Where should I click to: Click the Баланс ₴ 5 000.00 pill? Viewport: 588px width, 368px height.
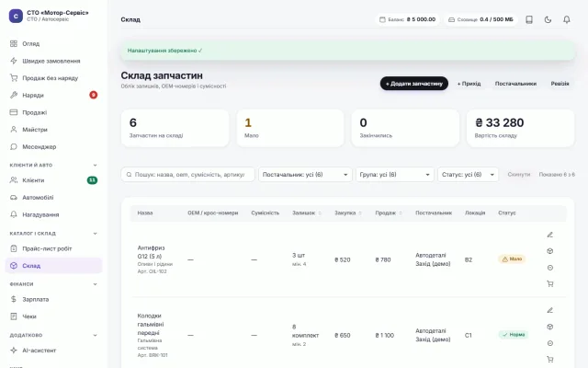click(407, 19)
